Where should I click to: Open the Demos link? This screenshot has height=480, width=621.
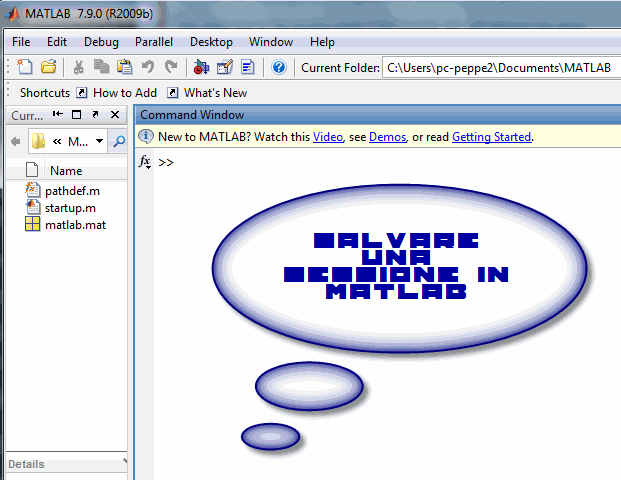coord(387,137)
